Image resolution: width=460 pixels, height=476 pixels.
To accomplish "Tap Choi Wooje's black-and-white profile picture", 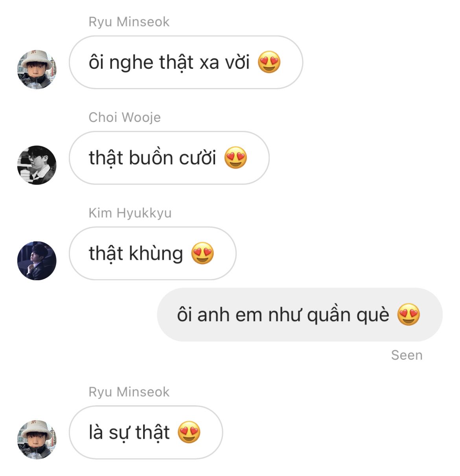I will (37, 165).
